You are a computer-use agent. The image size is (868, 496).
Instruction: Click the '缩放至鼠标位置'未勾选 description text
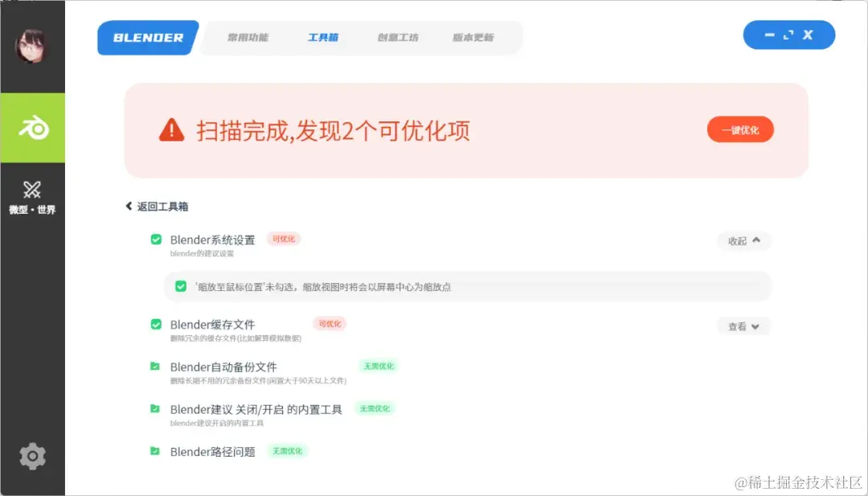[x=322, y=287]
